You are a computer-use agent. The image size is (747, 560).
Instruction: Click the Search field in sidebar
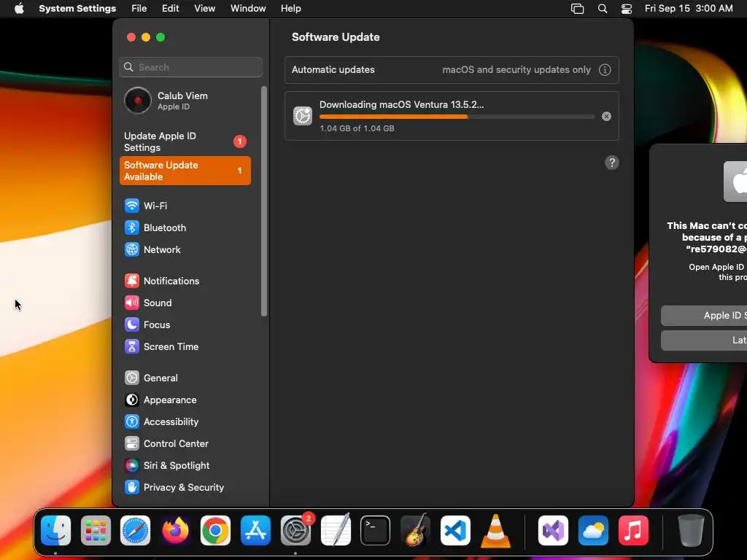click(x=190, y=67)
